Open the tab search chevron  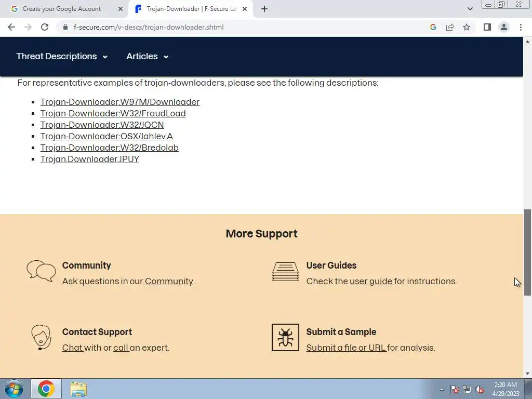click(470, 9)
